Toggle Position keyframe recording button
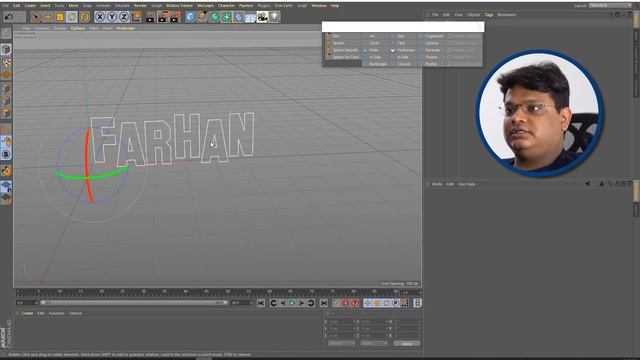The height and width of the screenshot is (360, 640). click(368, 303)
